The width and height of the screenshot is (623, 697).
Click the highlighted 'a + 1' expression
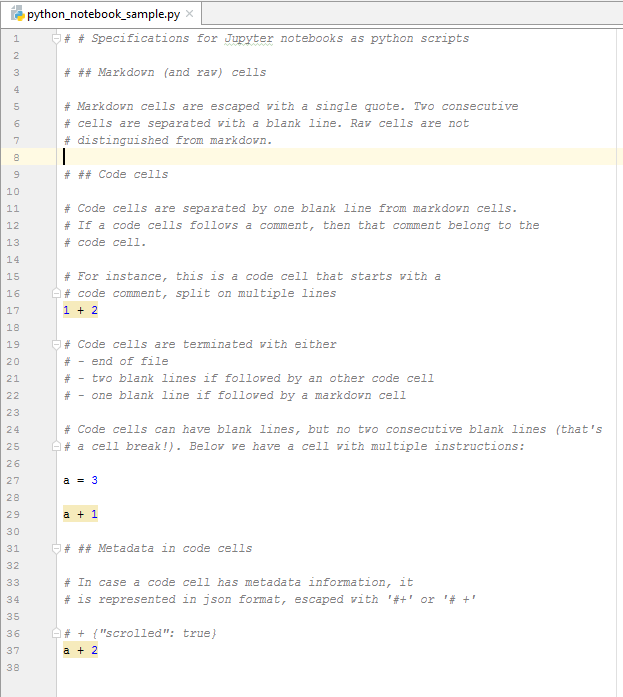tap(80, 514)
